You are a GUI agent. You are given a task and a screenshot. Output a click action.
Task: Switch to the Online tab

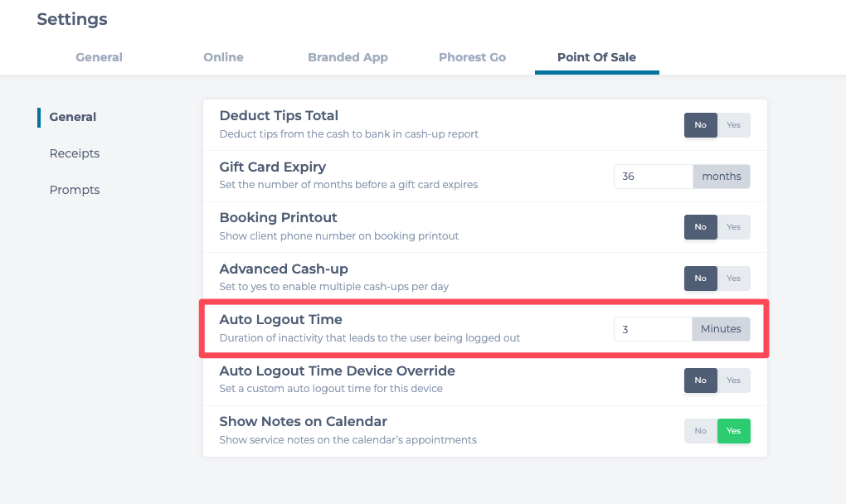223,57
